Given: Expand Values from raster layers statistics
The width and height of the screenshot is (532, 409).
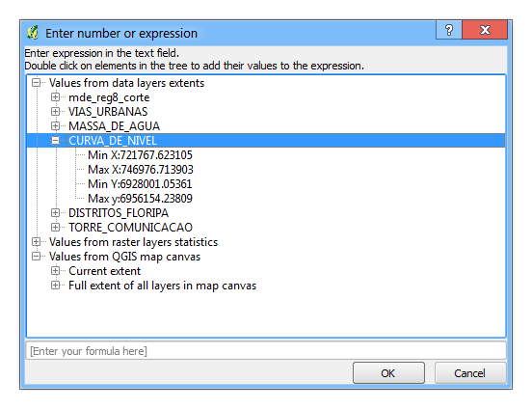Looking at the screenshot, I should tap(36, 241).
